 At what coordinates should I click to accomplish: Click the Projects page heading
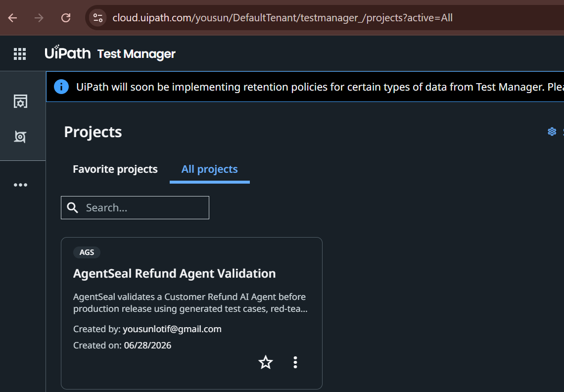tap(93, 132)
